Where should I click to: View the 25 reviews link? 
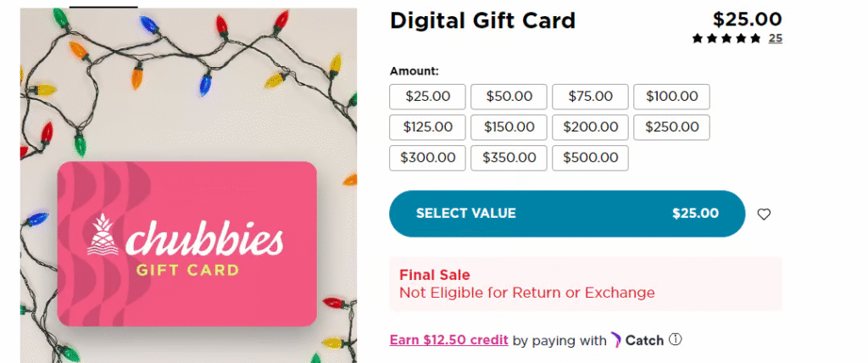pos(776,38)
